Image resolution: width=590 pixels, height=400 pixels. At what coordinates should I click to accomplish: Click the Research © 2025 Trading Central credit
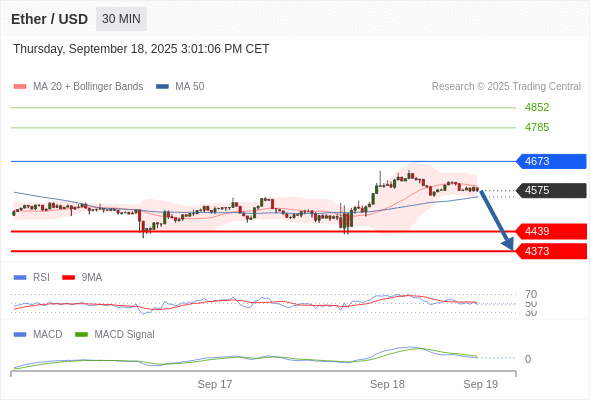[506, 87]
